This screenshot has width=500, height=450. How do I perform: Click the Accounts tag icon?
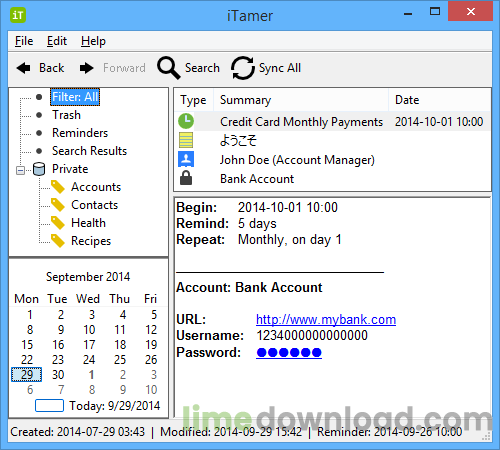(x=58, y=187)
